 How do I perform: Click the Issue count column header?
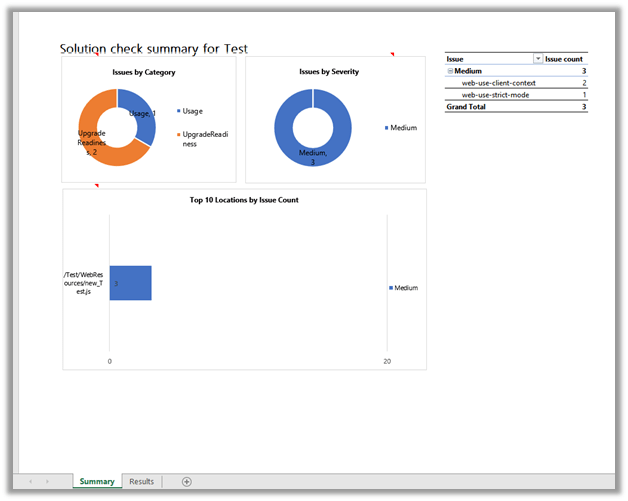[x=565, y=60]
